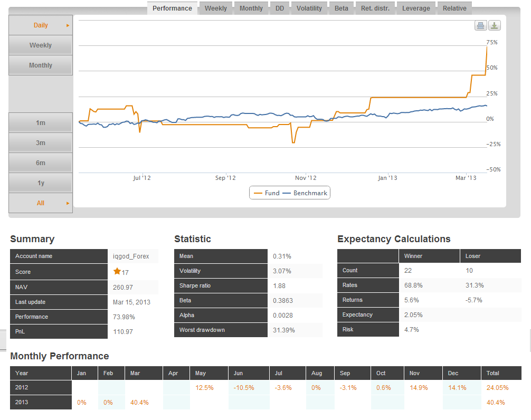Click the Sep 2012 return -3.1%

[x=348, y=388]
